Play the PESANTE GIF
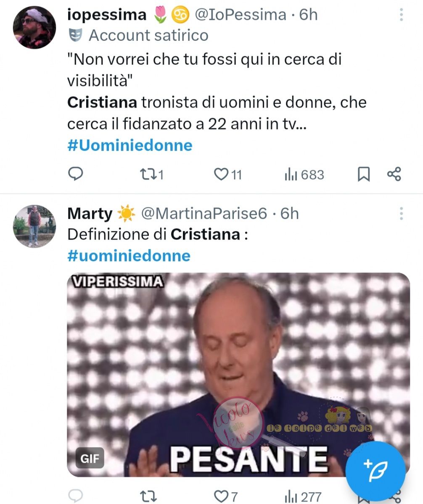Viewport: 423px width, 504px height. tap(238, 374)
